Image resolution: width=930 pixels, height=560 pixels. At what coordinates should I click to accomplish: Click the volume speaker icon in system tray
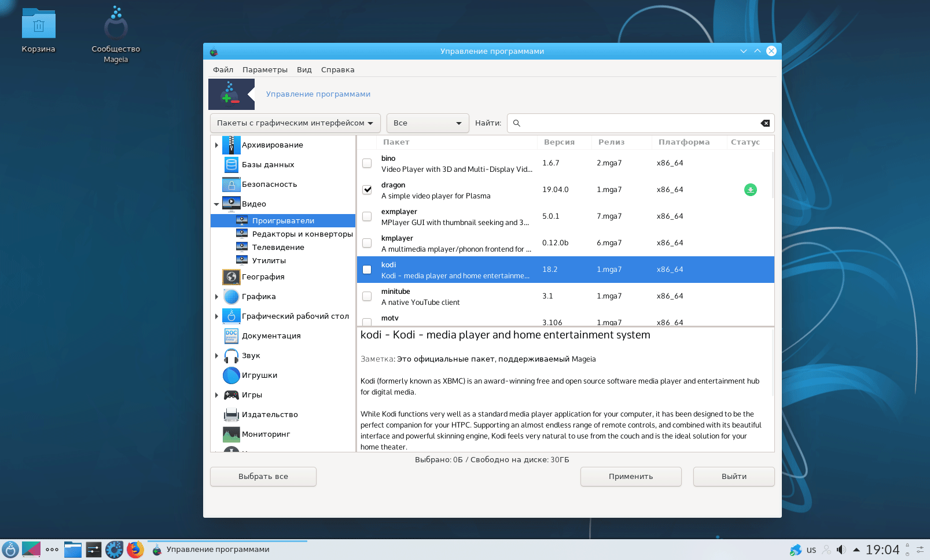click(841, 550)
